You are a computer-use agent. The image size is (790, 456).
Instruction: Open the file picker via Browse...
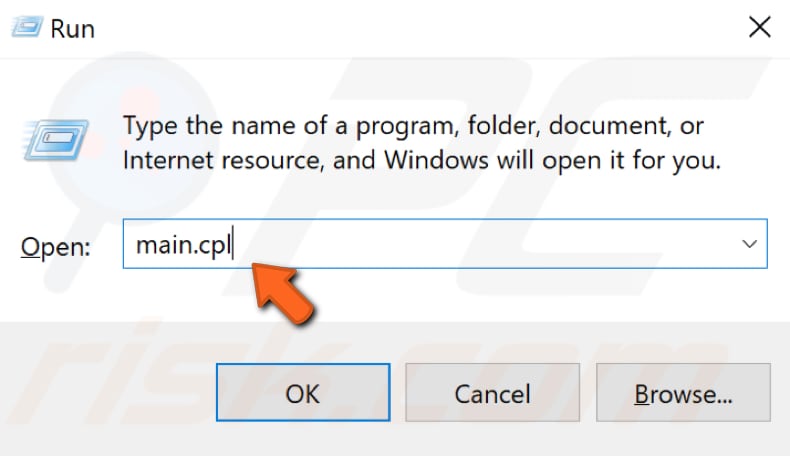pos(683,393)
